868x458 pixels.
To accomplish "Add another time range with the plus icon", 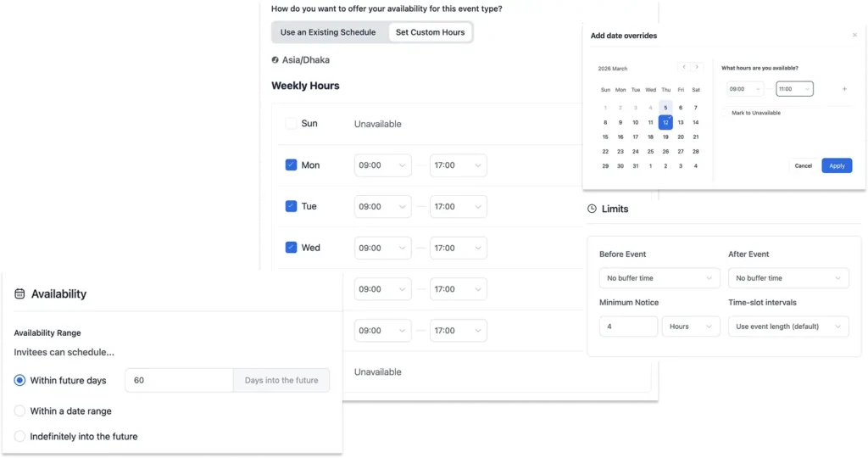I will pyautogui.click(x=844, y=88).
